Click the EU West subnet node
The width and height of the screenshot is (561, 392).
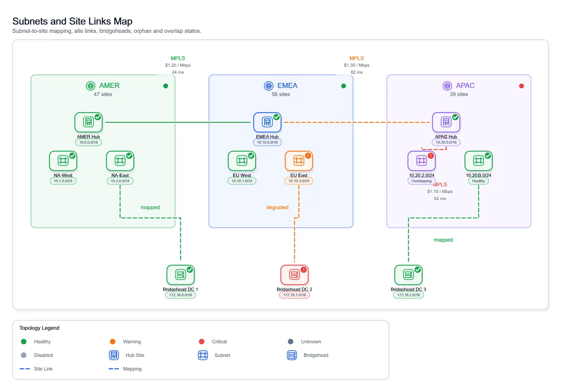[242, 161]
